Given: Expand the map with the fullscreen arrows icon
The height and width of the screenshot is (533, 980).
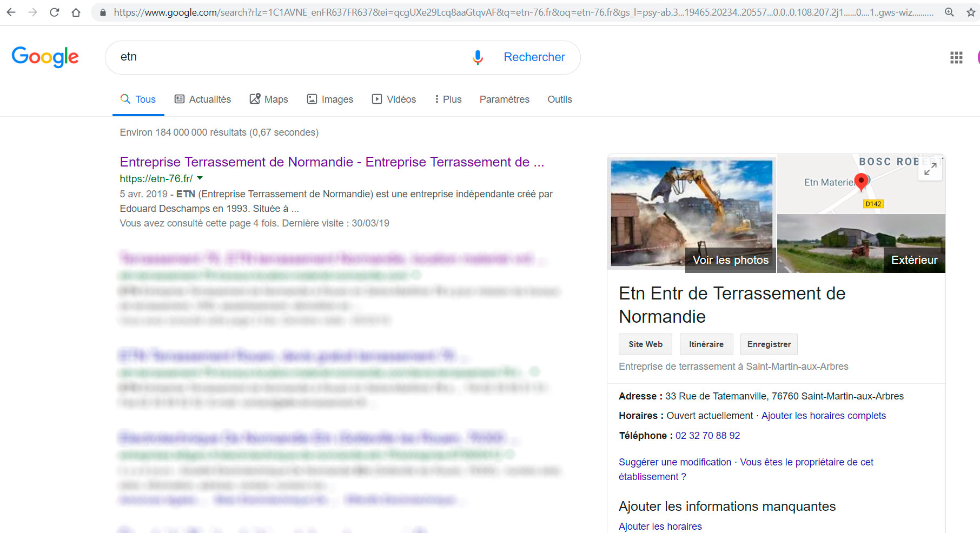Looking at the screenshot, I should pyautogui.click(x=930, y=169).
